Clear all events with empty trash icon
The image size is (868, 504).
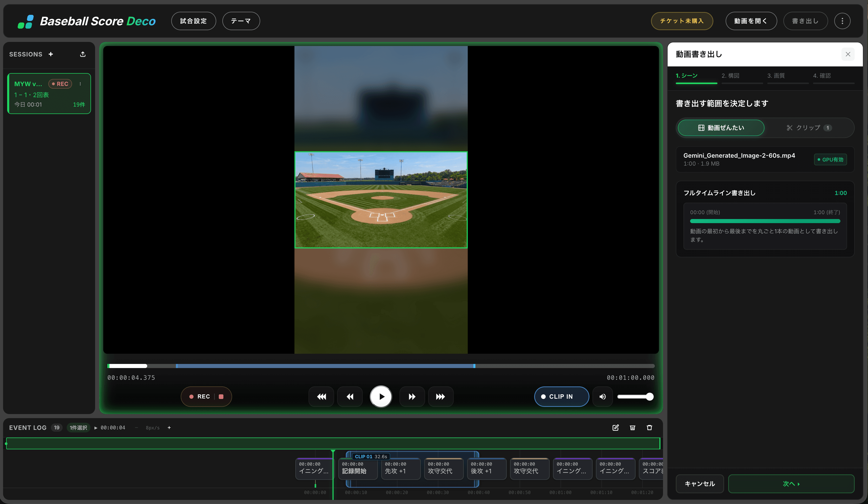point(649,428)
